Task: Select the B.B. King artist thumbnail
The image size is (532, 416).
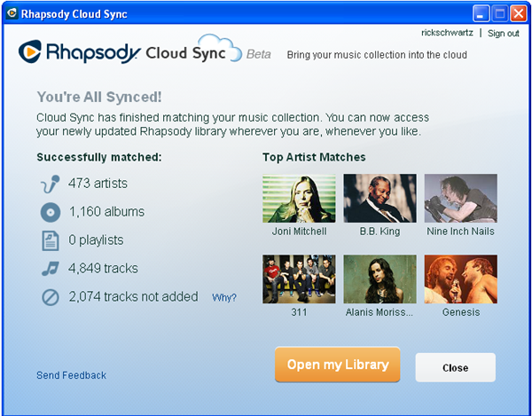Action: click(379, 198)
